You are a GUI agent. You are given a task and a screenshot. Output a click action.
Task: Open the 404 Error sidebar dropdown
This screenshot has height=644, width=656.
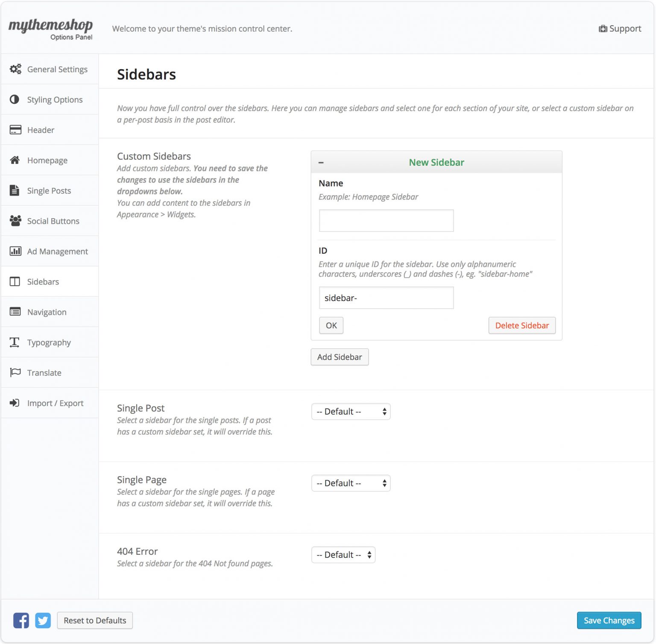(343, 555)
